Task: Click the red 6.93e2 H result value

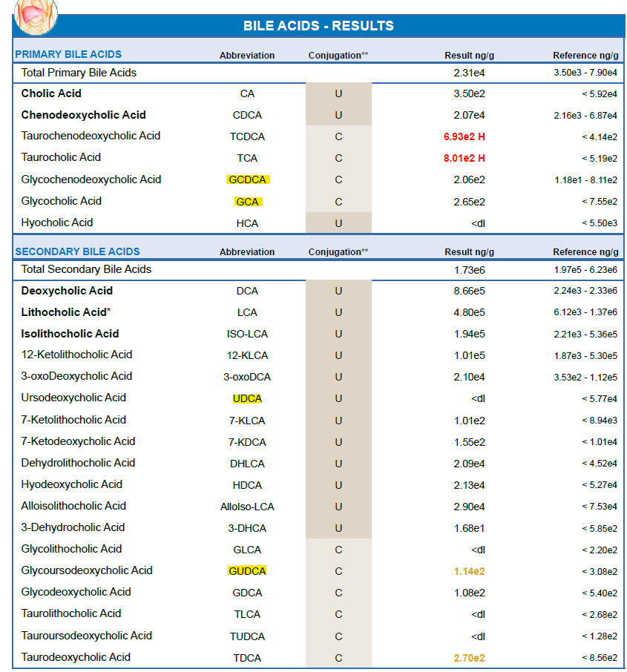Action: point(464,136)
